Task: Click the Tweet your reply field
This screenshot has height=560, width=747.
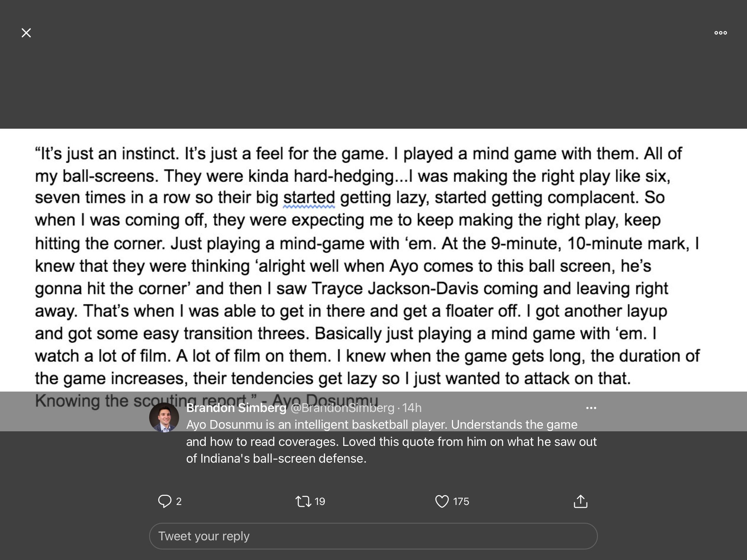Action: coord(373,536)
